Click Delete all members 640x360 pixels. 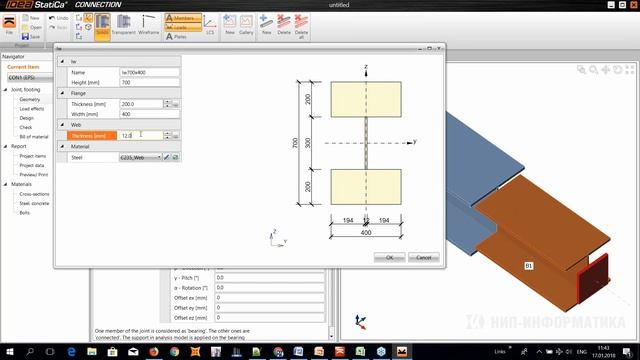(x=301, y=26)
